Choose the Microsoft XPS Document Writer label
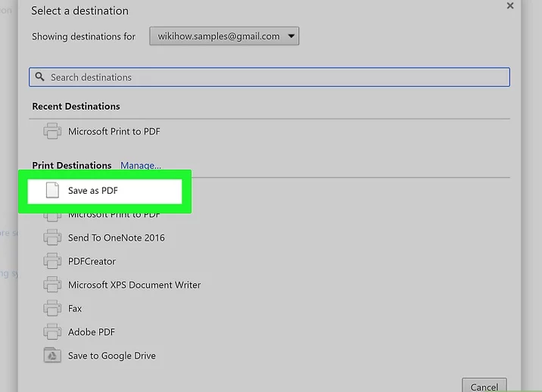542x392 pixels. point(134,285)
